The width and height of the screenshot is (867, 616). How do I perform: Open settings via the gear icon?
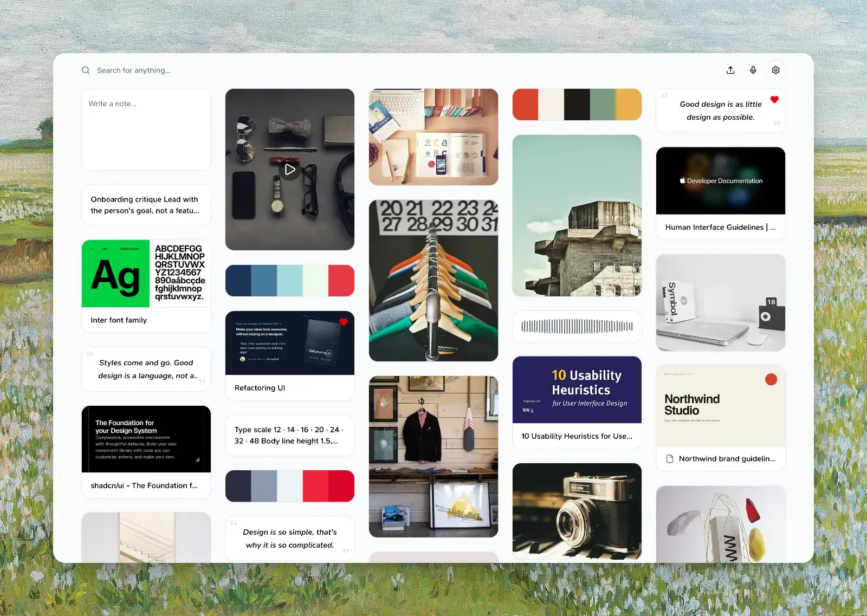pyautogui.click(x=776, y=70)
